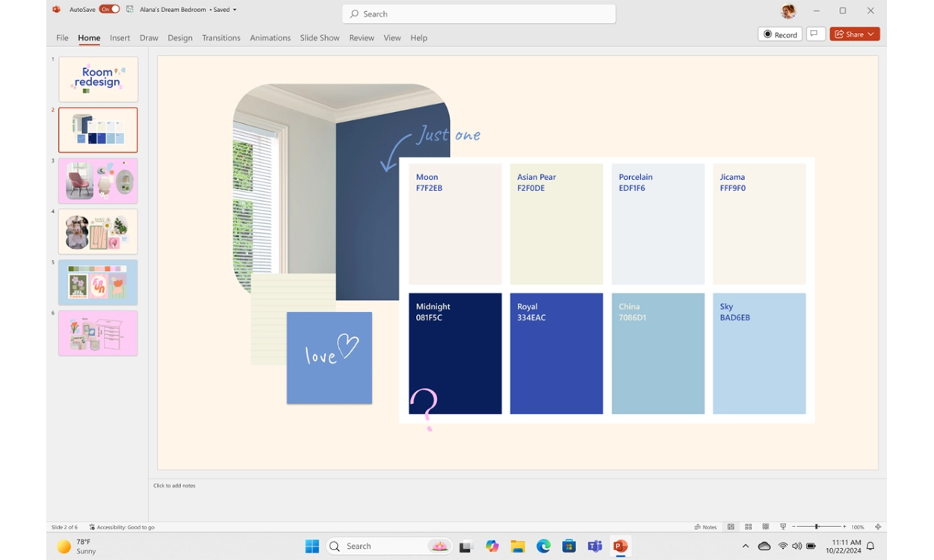
Task: Show hidden system tray icons
Action: click(745, 547)
